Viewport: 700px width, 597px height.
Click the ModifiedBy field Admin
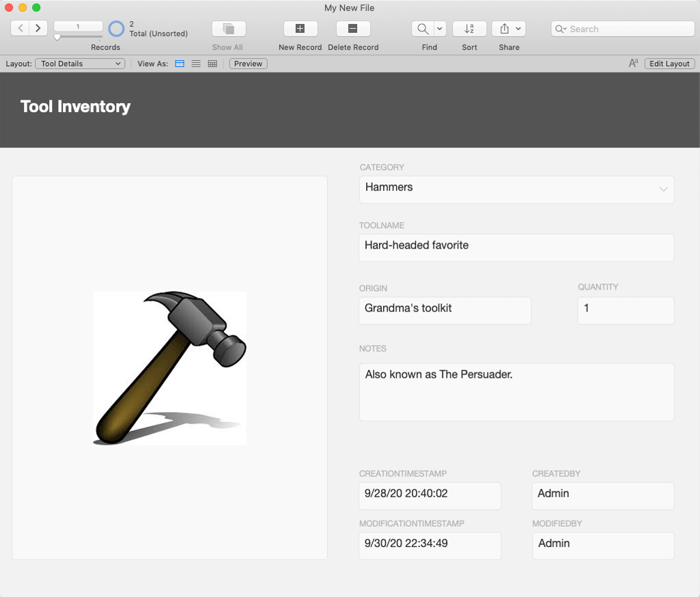(603, 546)
